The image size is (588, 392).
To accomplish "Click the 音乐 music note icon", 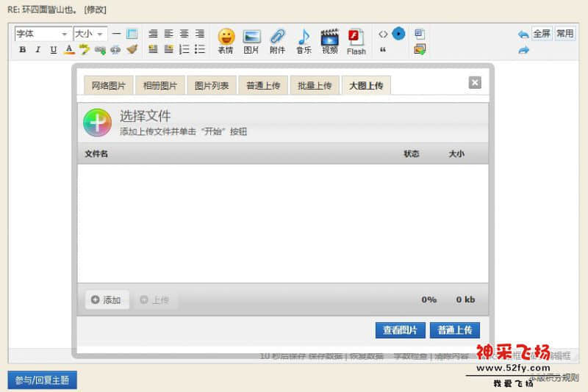I will click(x=304, y=41).
